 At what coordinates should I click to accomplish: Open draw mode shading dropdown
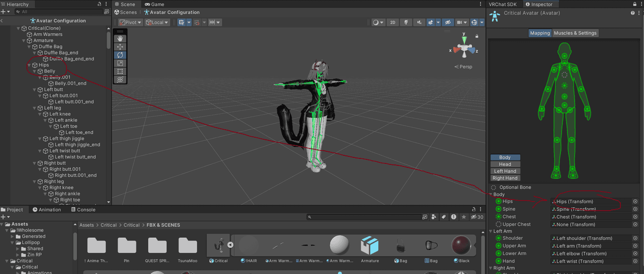tap(378, 22)
